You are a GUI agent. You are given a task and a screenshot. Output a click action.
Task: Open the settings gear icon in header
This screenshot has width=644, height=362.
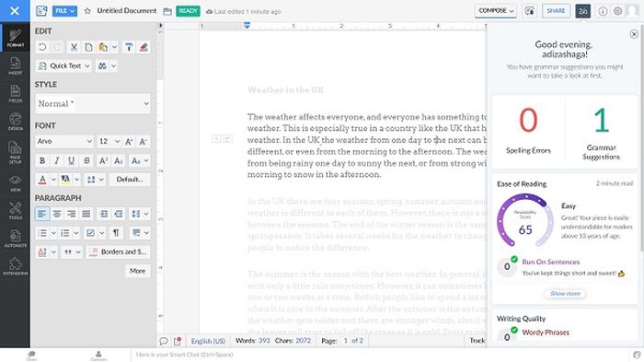617,11
